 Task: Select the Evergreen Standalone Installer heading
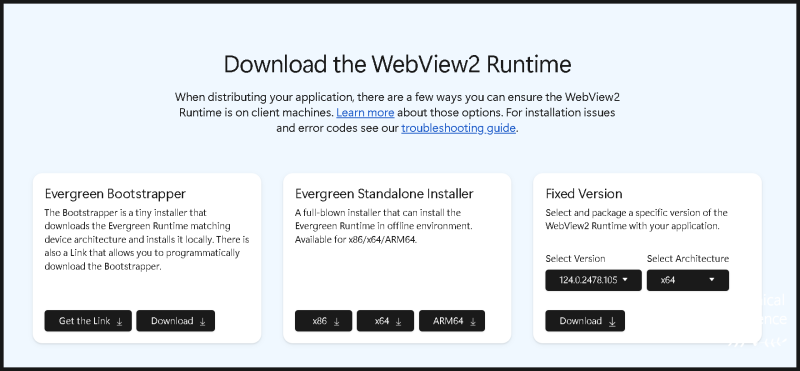384,194
